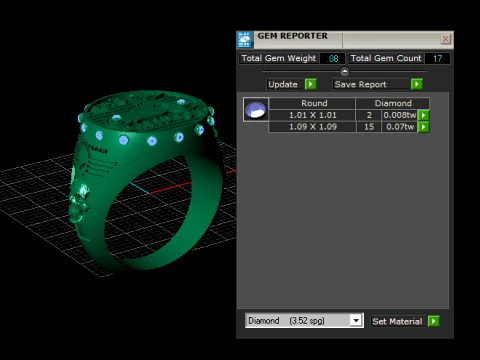
Task: Click the 0.07tw weight cell
Action: coord(400,127)
